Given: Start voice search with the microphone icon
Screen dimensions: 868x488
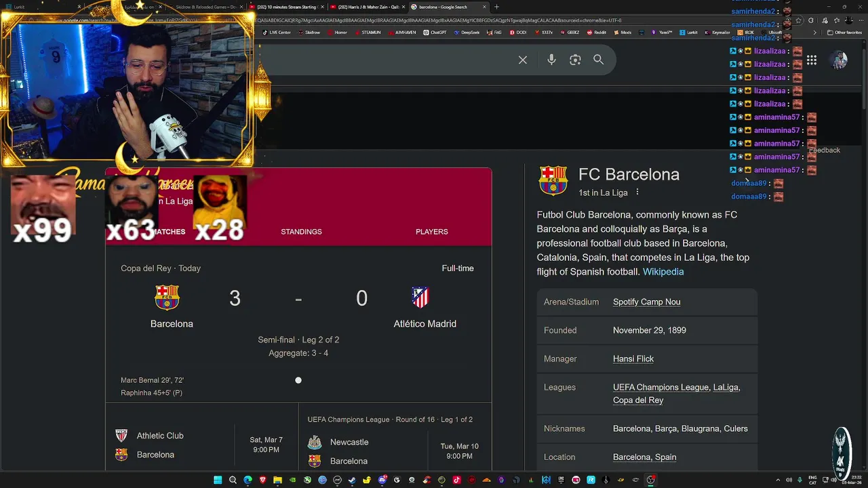Looking at the screenshot, I should pos(551,60).
